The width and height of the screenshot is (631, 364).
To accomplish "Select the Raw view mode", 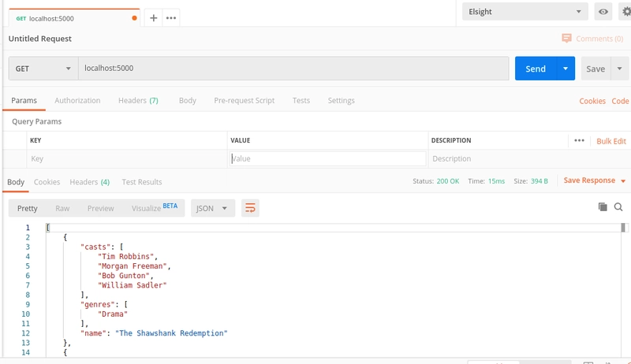I will (62, 208).
